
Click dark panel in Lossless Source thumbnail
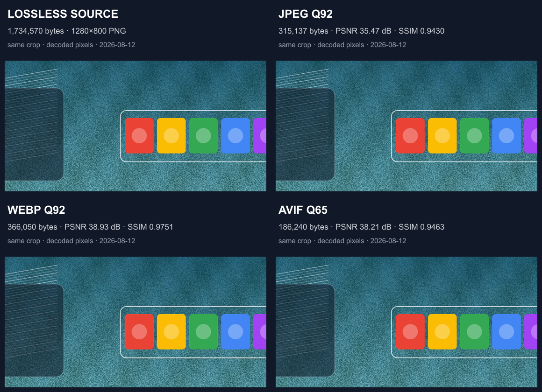click(x=34, y=134)
